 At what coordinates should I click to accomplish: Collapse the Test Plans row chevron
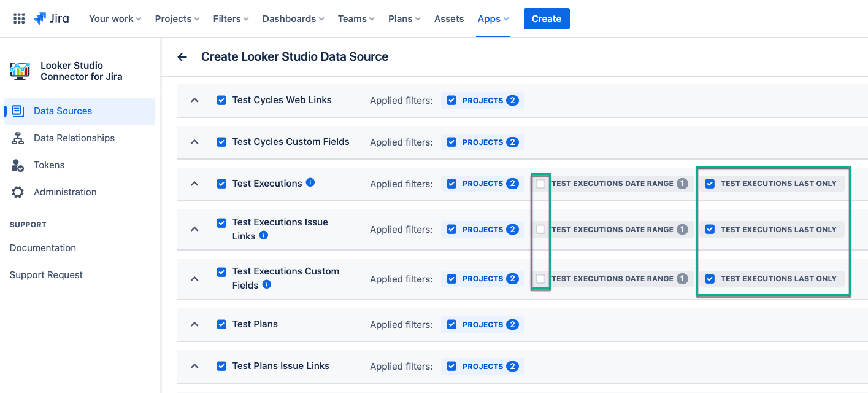[194, 324]
